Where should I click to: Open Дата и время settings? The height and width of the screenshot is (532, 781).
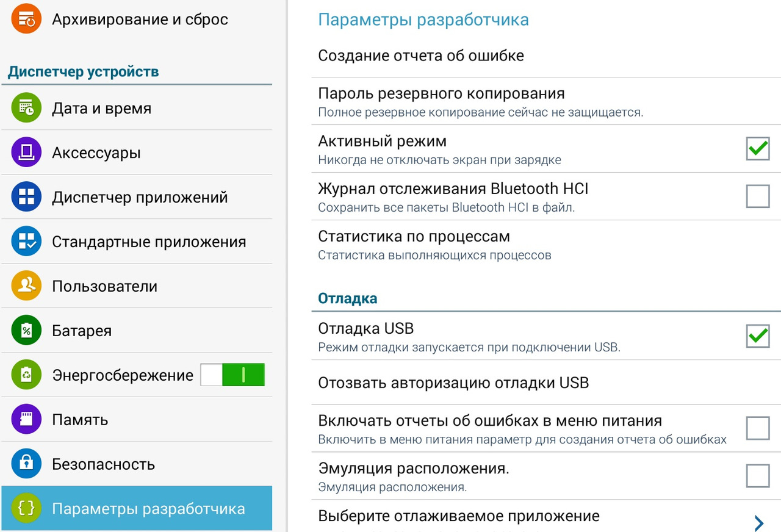coord(137,108)
